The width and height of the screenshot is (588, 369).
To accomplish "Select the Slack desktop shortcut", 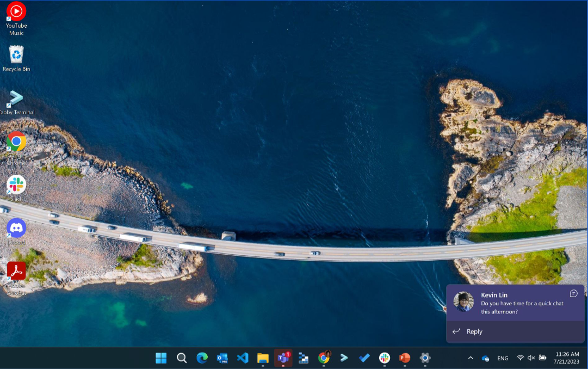I will [x=16, y=188].
